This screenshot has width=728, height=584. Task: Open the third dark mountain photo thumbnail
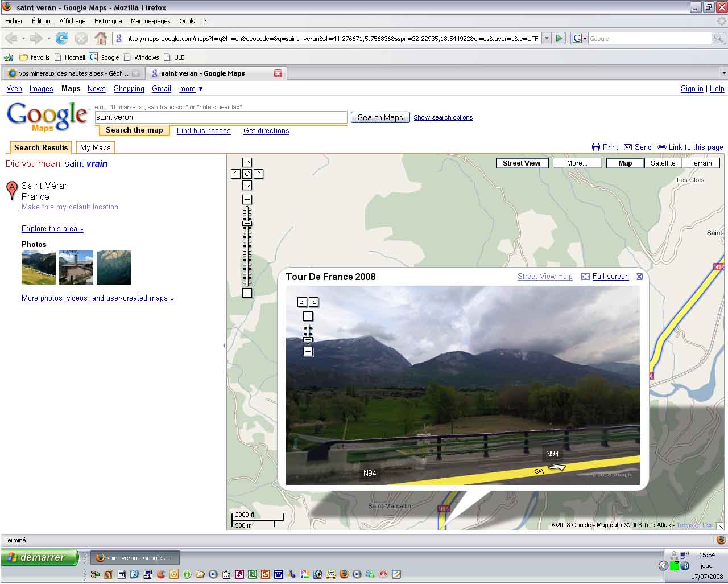[114, 268]
